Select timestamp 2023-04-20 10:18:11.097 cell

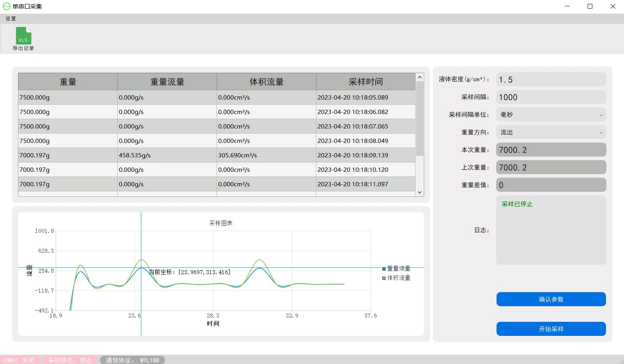tap(366, 184)
